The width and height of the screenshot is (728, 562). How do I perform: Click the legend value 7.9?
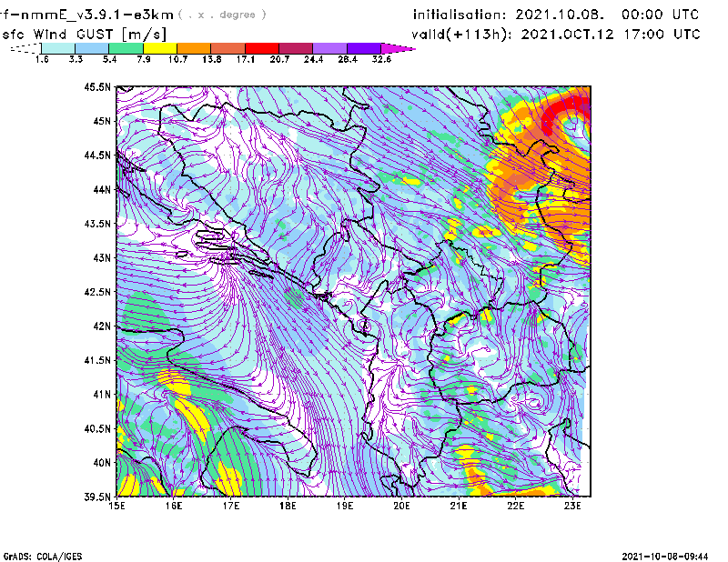tap(144, 59)
